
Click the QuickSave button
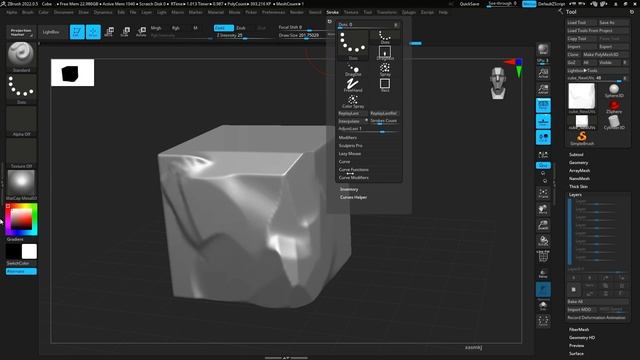470,4
